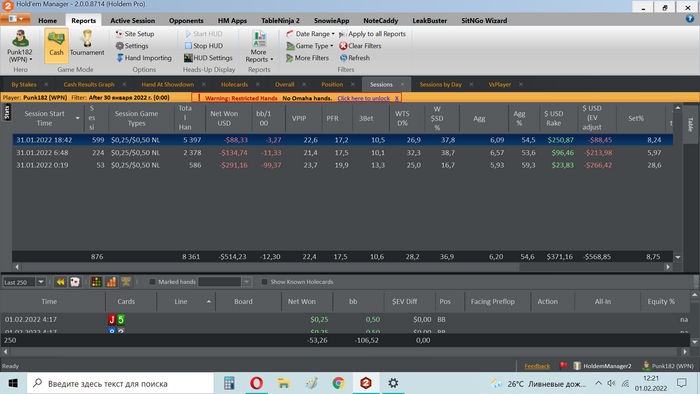
Task: Open the vertical Table side tab
Action: point(690,124)
